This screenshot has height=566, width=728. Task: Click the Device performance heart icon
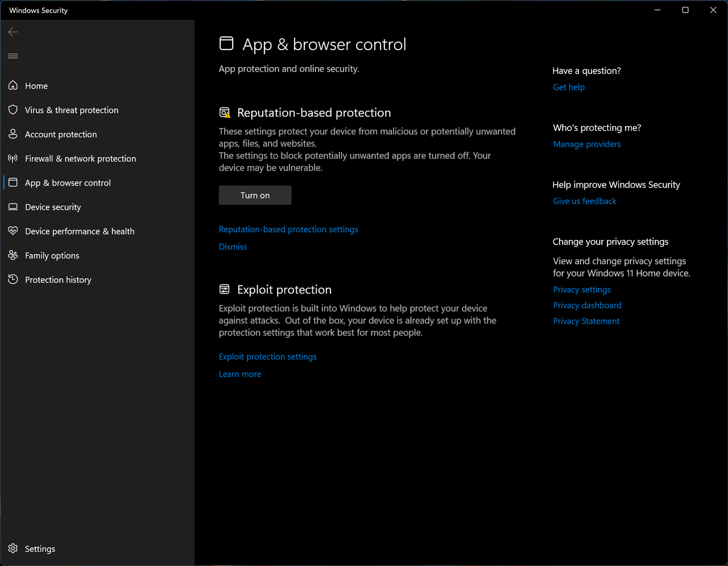click(x=13, y=231)
